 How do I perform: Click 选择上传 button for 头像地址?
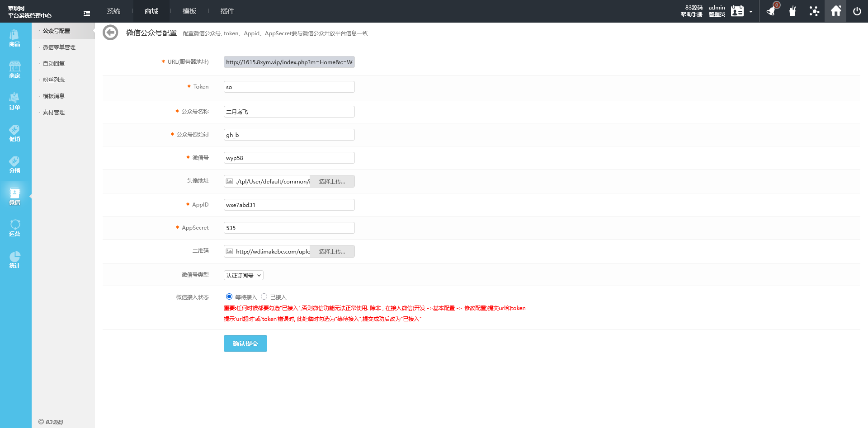pos(332,181)
